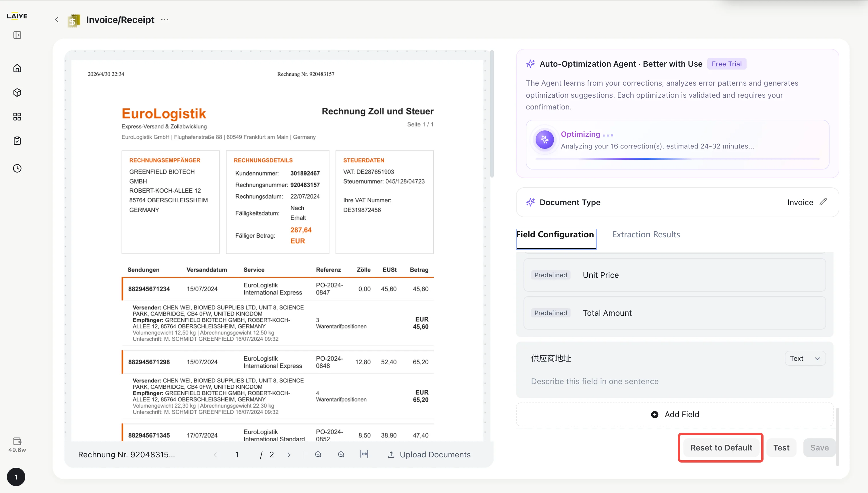Click the optimization progress bar
868x493 pixels.
tap(677, 159)
